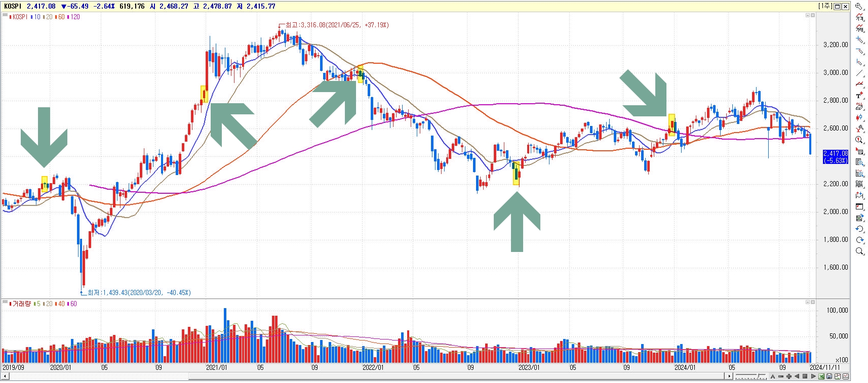Viewport: 868px width, 383px height.
Task: Toggle the KOSPI legend entry
Action: [18, 17]
